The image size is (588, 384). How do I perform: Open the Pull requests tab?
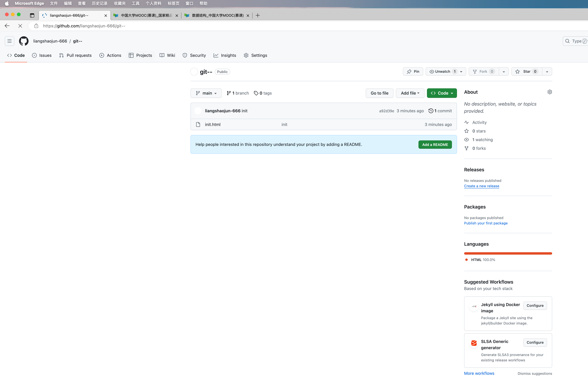[x=75, y=55]
